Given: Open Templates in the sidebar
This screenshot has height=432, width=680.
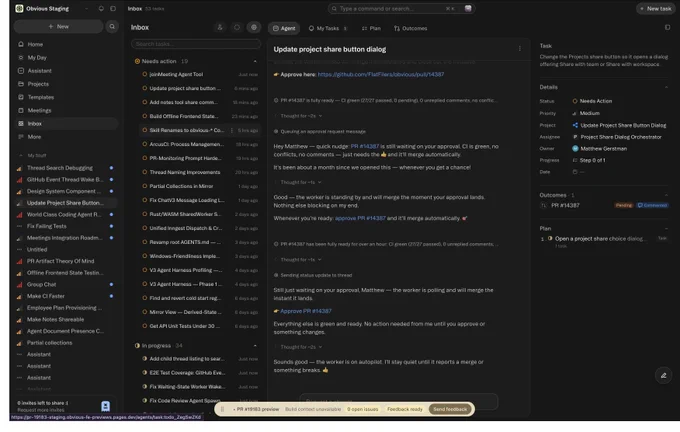Looking at the screenshot, I should coord(40,97).
